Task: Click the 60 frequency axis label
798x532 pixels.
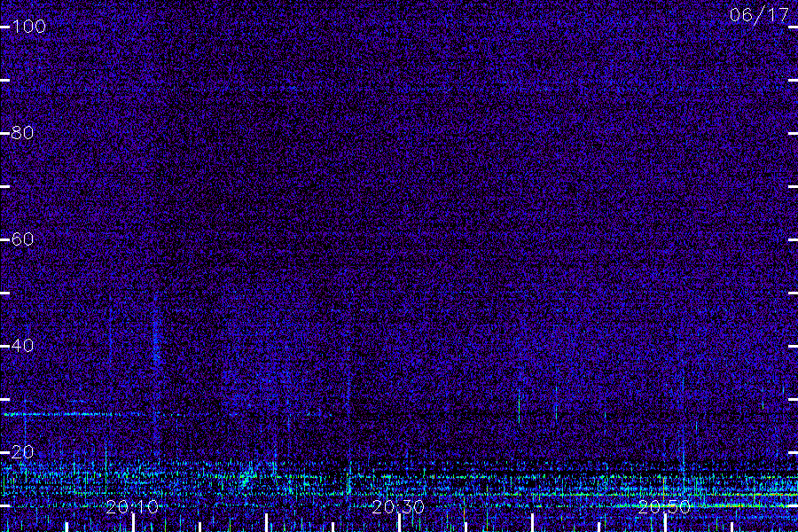Action: click(x=22, y=239)
